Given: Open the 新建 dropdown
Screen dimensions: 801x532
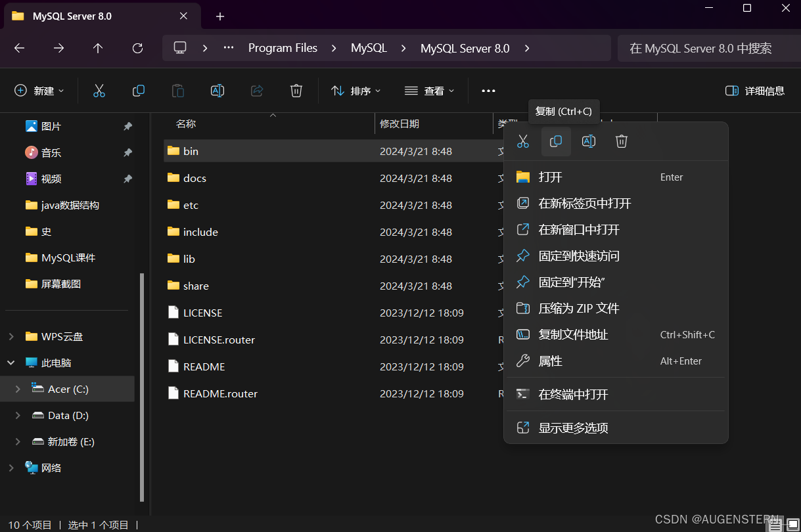Looking at the screenshot, I should 39,91.
